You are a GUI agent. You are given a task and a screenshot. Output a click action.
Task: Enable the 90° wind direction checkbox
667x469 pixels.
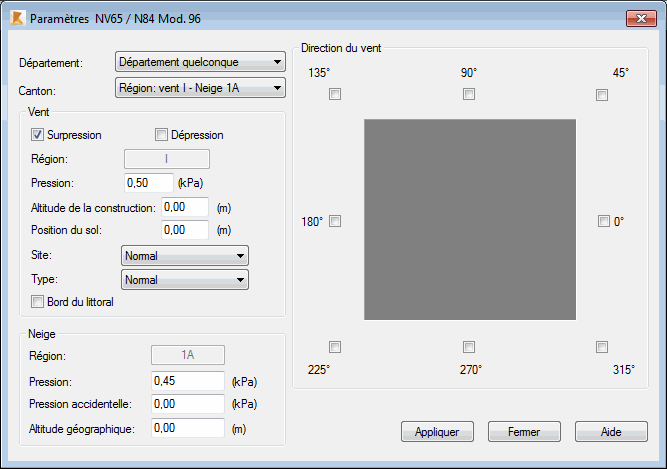point(469,94)
